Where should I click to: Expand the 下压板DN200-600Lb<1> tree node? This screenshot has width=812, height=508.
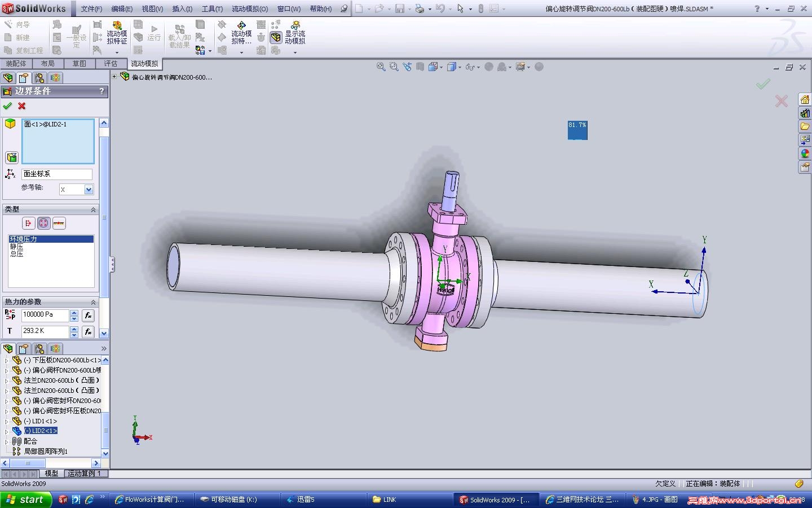(6, 360)
